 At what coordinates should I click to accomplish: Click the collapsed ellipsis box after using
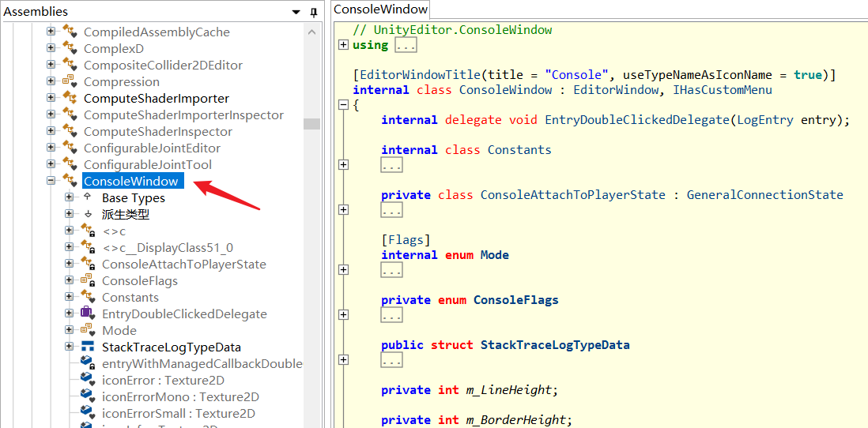pos(406,45)
